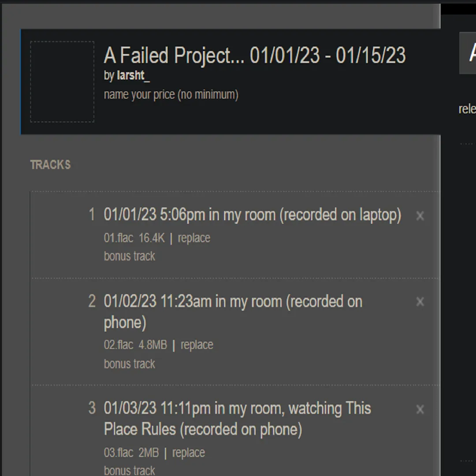Viewport: 476px width, 476px height.
Task: Click the X icon beside track 3
Action: point(420,409)
